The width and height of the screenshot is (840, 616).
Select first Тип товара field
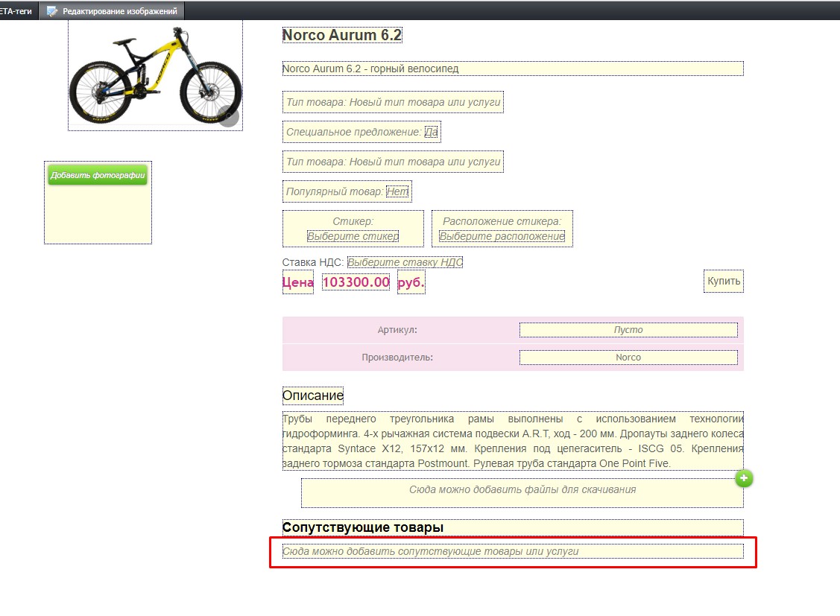pos(394,102)
